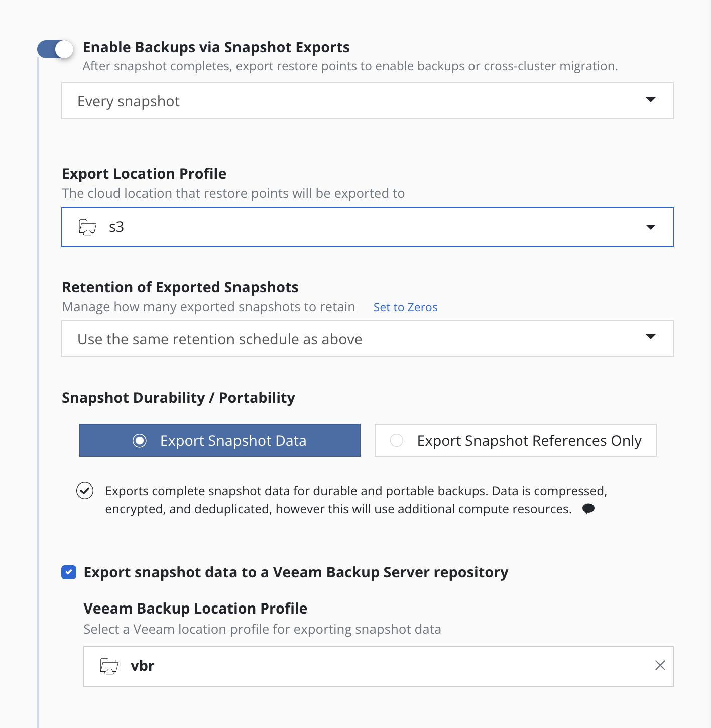Click the Export Snapshot Data radio circle
Viewport: 711px width, 728px height.
click(140, 441)
